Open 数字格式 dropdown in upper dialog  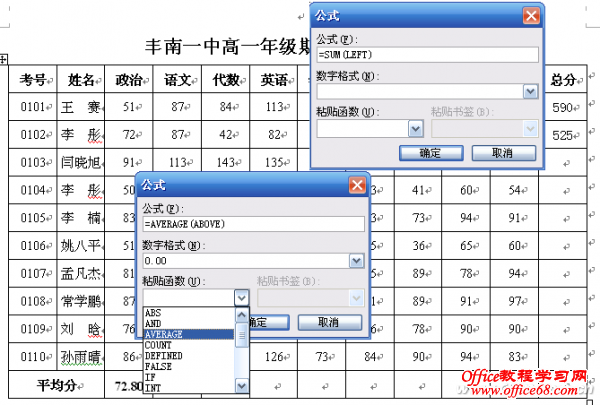point(530,91)
